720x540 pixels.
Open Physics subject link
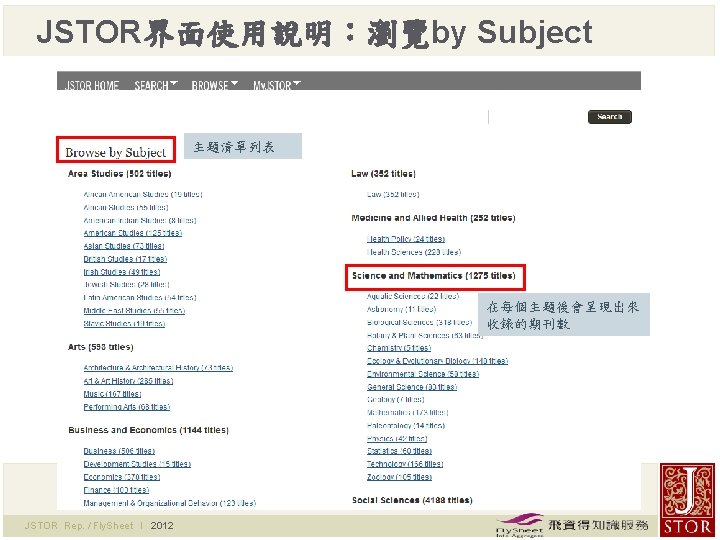(x=397, y=439)
